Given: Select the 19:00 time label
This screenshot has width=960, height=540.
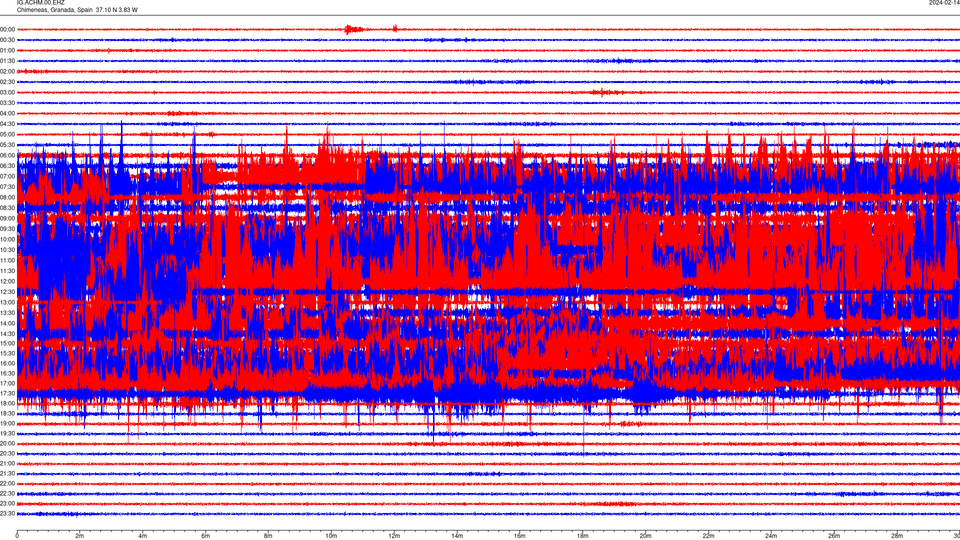Looking at the screenshot, I should (x=7, y=424).
